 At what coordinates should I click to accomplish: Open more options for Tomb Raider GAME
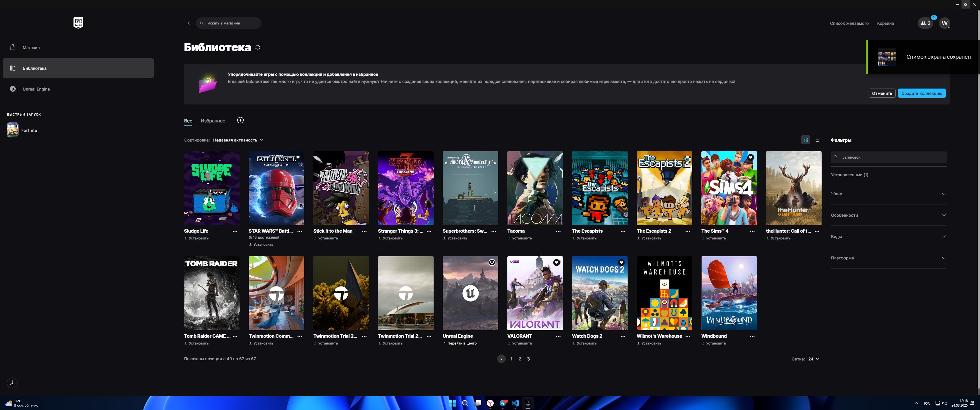[235, 336]
